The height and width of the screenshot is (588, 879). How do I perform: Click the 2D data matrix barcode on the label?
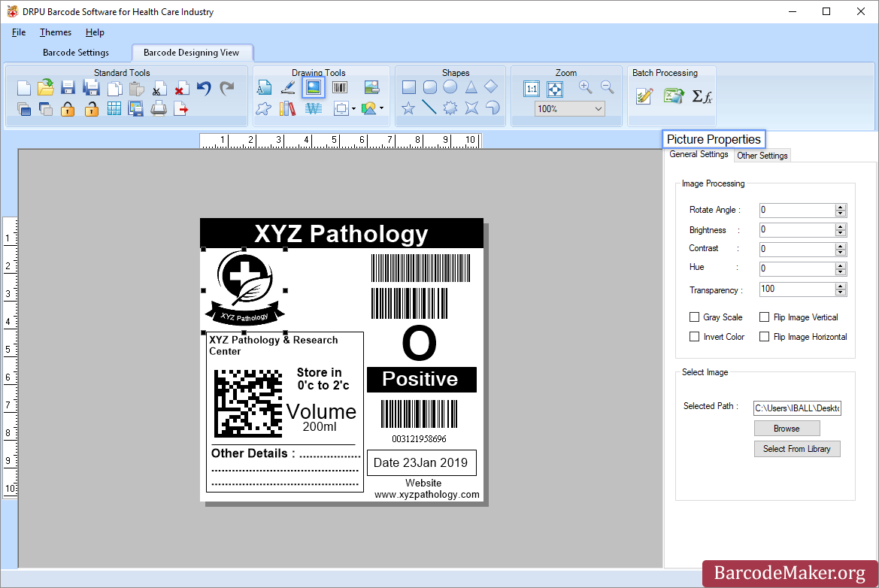point(248,403)
